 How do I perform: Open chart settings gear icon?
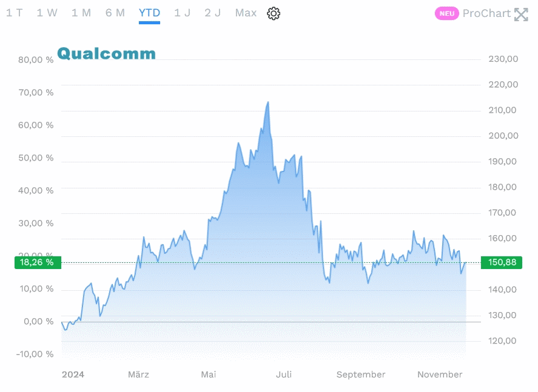[274, 13]
